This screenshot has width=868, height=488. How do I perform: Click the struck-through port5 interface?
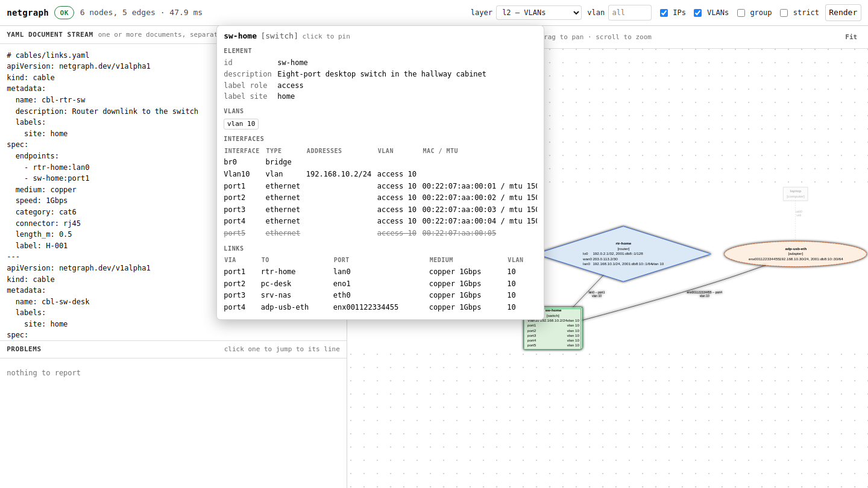(234, 233)
